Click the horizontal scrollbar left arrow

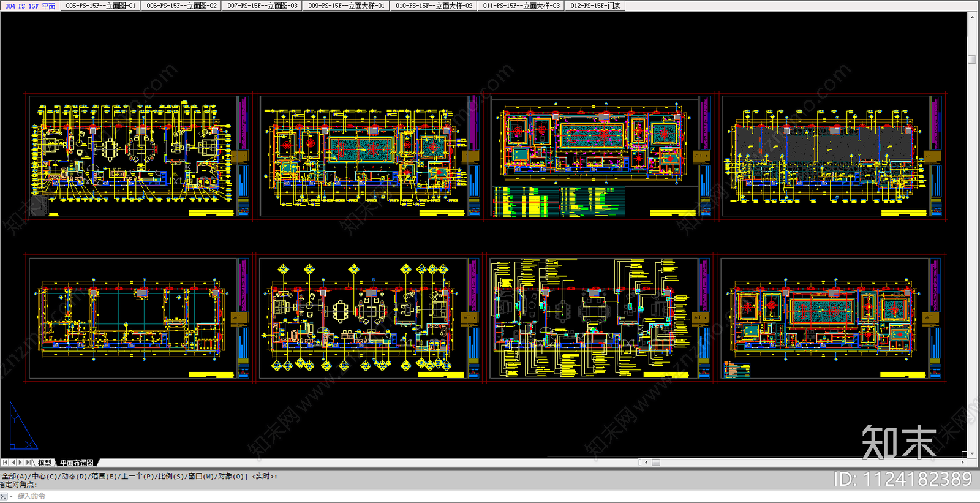click(646, 463)
